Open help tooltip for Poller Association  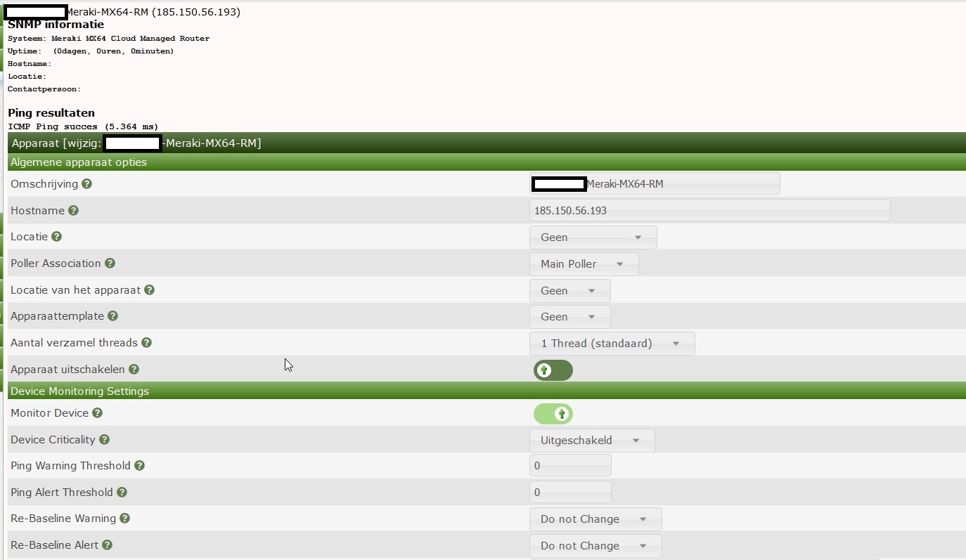(110, 263)
